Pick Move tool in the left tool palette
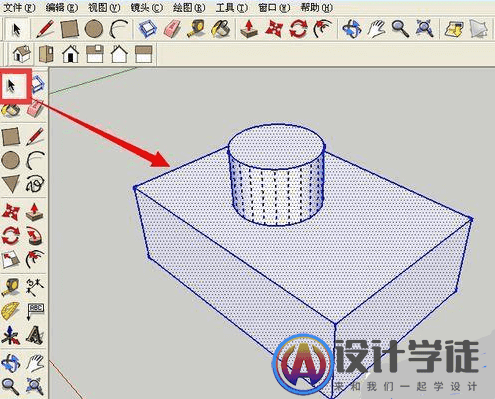The image size is (495, 399). (x=11, y=212)
